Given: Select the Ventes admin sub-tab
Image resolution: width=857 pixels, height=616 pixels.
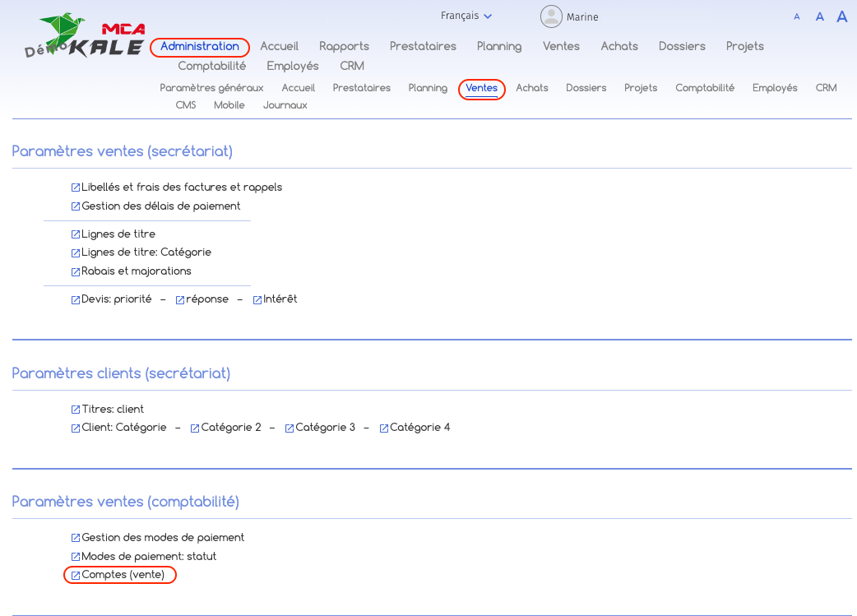Looking at the screenshot, I should pyautogui.click(x=481, y=88).
